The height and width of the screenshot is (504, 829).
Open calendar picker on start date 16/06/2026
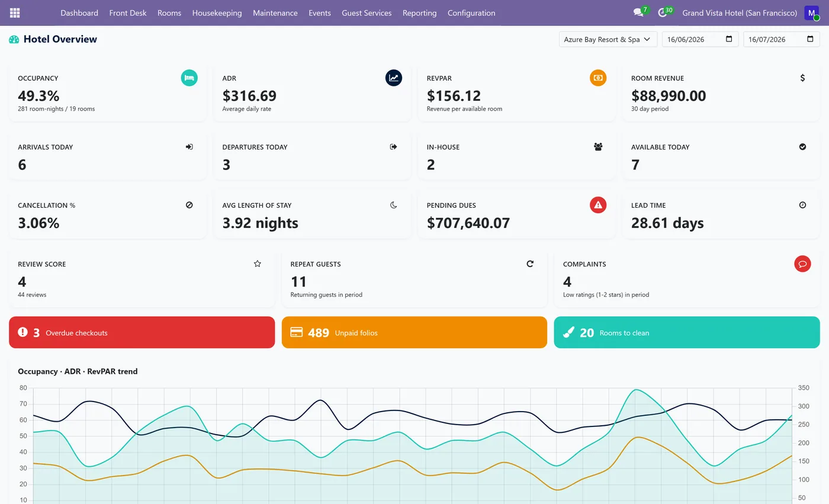pyautogui.click(x=729, y=39)
